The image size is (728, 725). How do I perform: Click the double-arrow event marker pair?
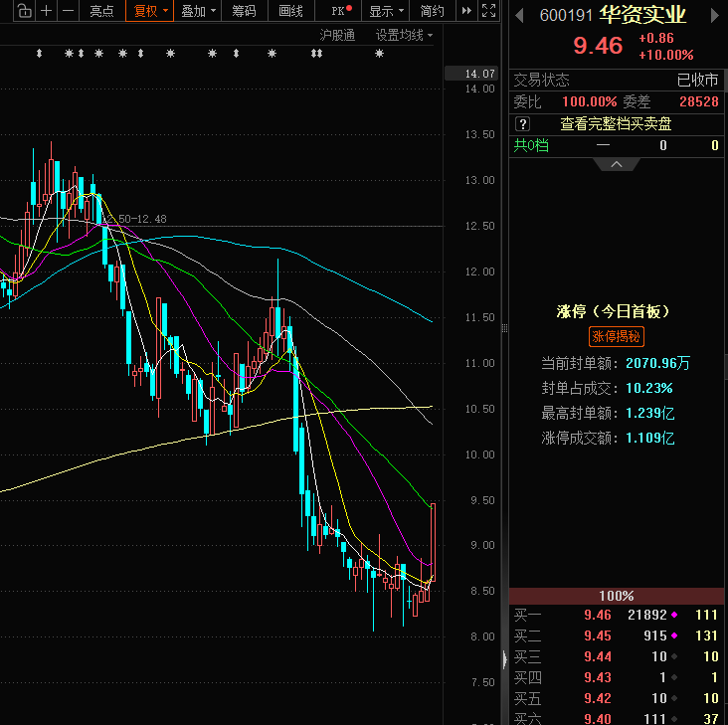tap(316, 54)
